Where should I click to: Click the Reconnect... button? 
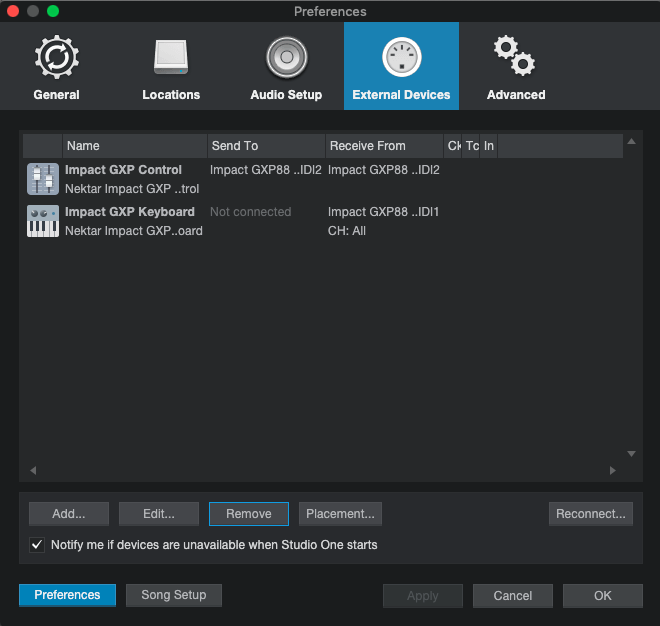(591, 514)
